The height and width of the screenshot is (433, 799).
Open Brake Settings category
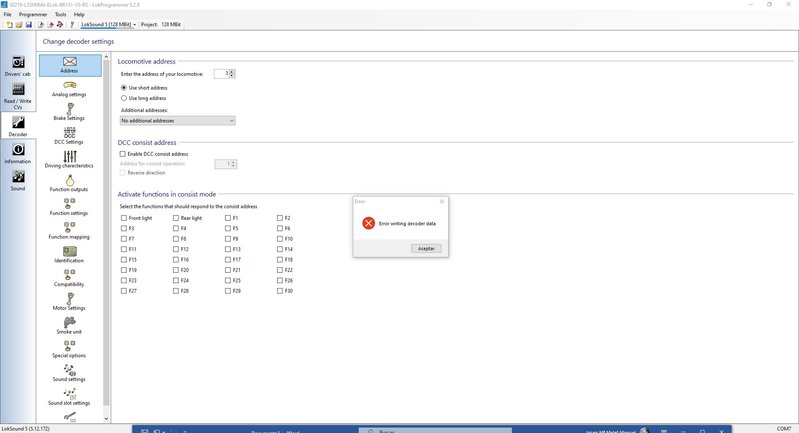coord(69,112)
